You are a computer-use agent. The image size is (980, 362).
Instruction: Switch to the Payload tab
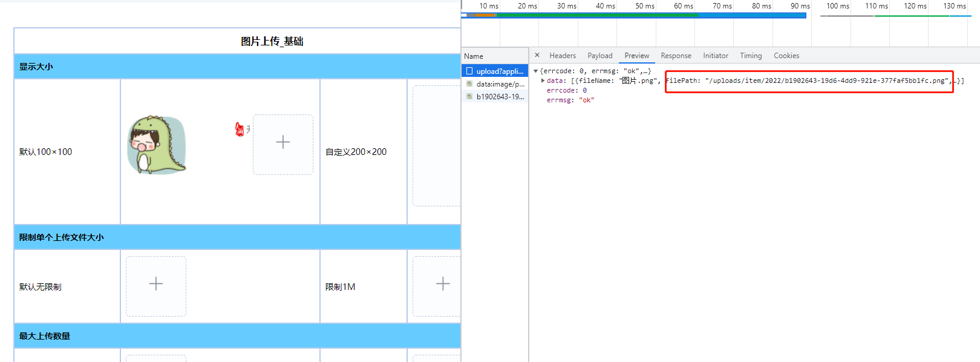pyautogui.click(x=600, y=56)
